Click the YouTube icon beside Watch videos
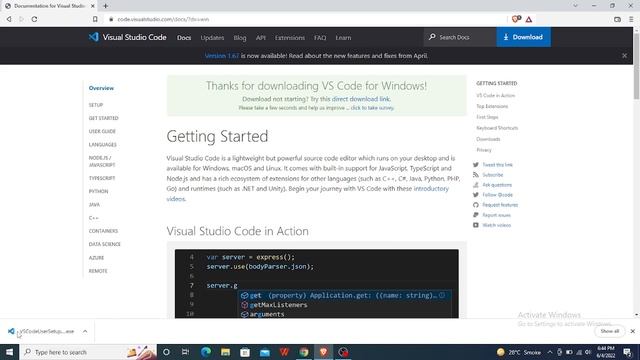Image resolution: width=640 pixels, height=360 pixels. pos(476,225)
